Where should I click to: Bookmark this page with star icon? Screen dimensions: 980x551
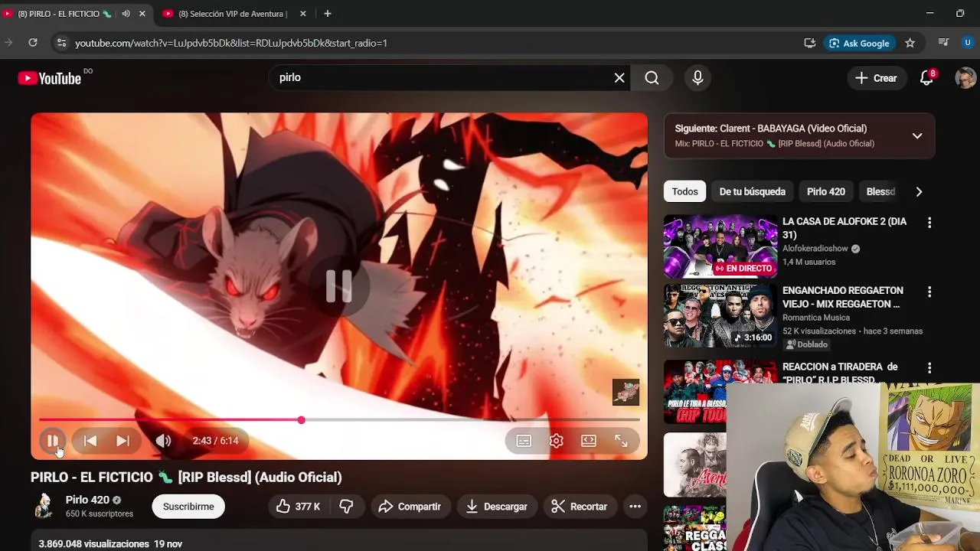[910, 43]
